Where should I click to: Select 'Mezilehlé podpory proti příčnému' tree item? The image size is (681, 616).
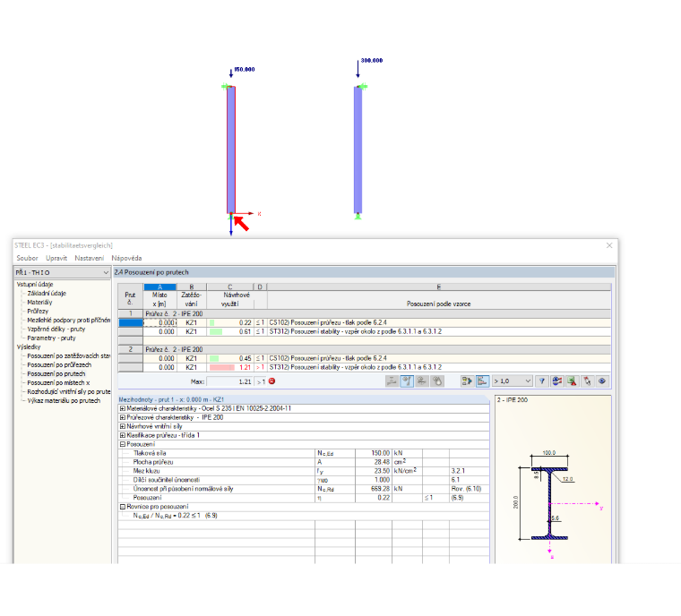point(69,320)
